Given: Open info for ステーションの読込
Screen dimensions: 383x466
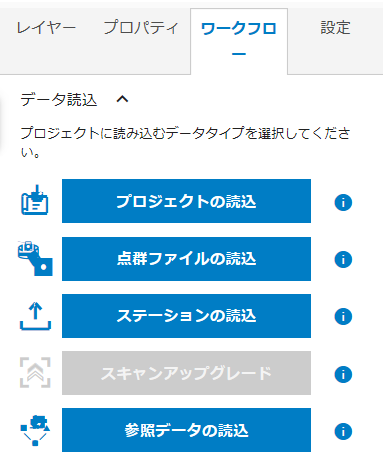Looking at the screenshot, I should coord(343,316).
